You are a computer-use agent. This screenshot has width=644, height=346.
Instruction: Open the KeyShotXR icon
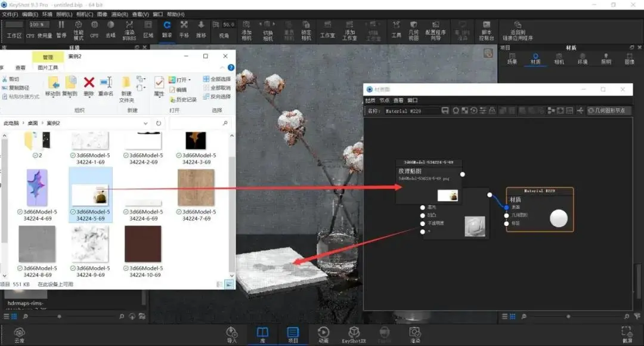click(354, 335)
